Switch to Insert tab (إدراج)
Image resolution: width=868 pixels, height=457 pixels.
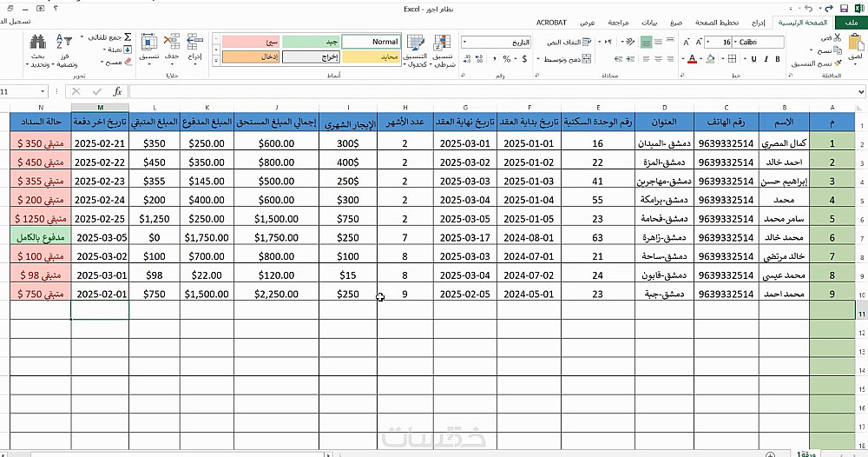[759, 23]
